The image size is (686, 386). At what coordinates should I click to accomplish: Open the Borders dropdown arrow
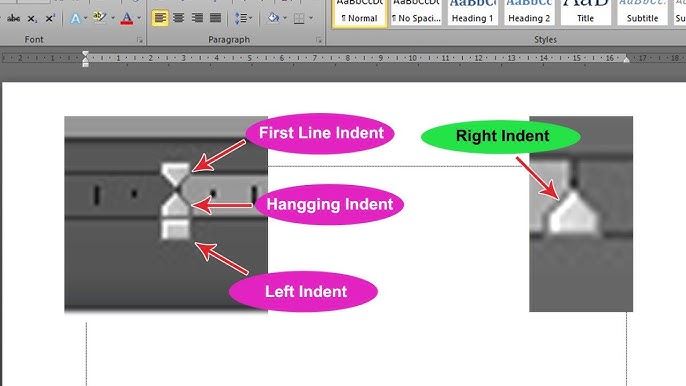pos(311,18)
